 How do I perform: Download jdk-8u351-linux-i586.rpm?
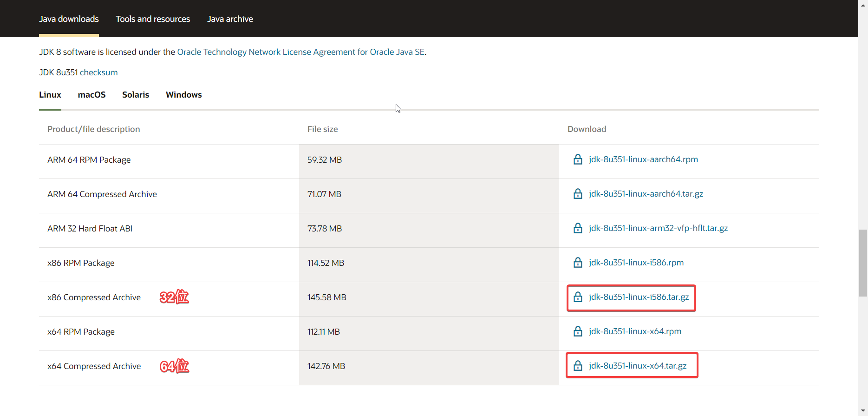click(636, 263)
